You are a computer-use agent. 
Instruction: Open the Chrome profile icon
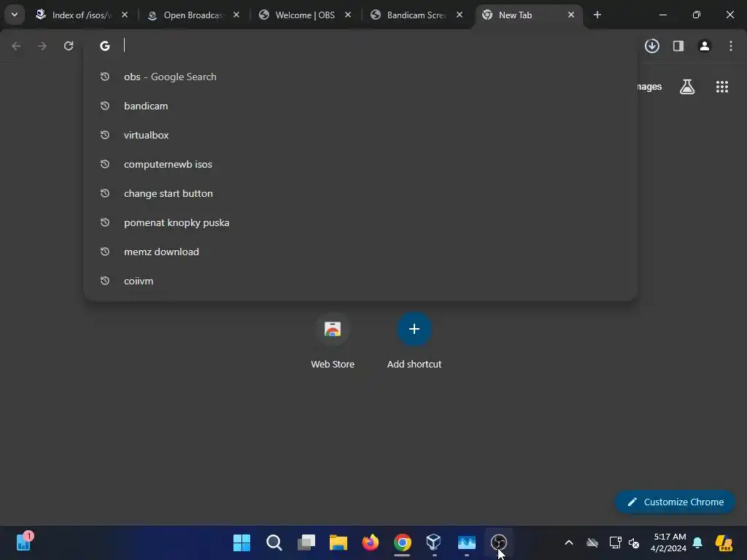click(705, 46)
